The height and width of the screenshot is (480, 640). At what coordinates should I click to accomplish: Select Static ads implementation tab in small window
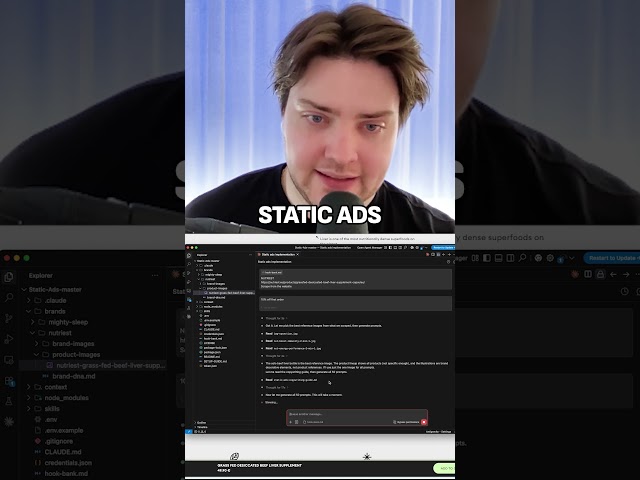coord(278,254)
